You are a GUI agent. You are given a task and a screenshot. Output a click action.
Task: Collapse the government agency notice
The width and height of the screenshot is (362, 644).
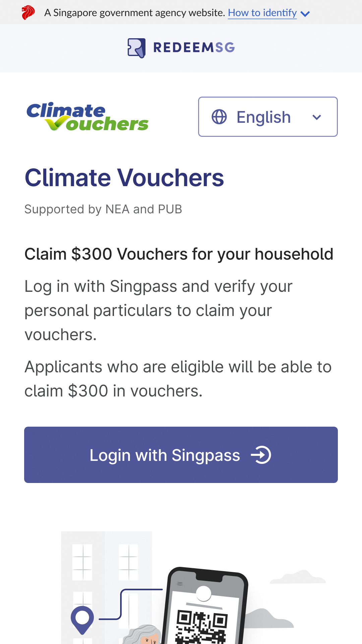304,13
